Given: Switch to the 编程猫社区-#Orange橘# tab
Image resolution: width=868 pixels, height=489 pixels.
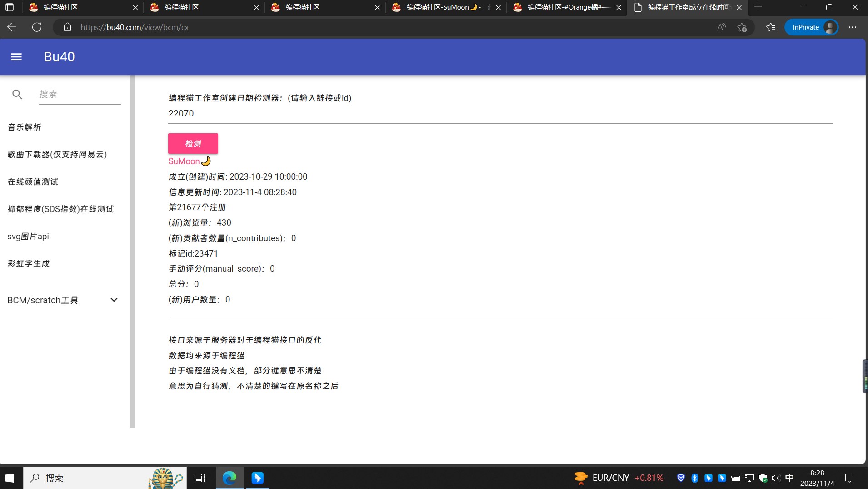Looking at the screenshot, I should [x=567, y=7].
